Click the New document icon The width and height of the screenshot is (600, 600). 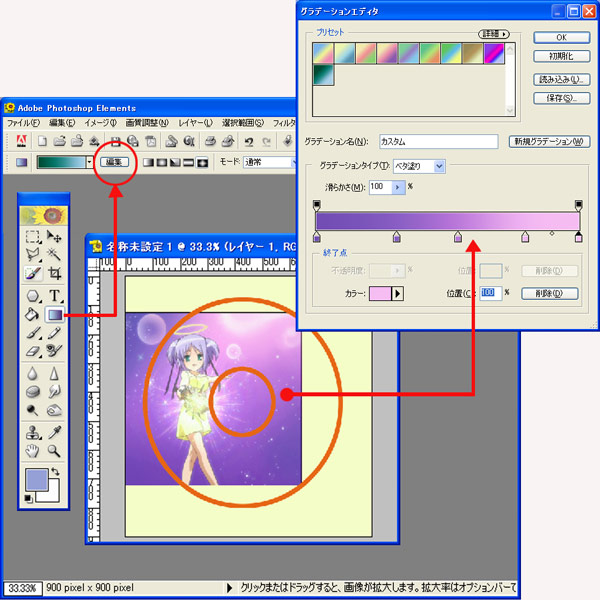pos(42,141)
